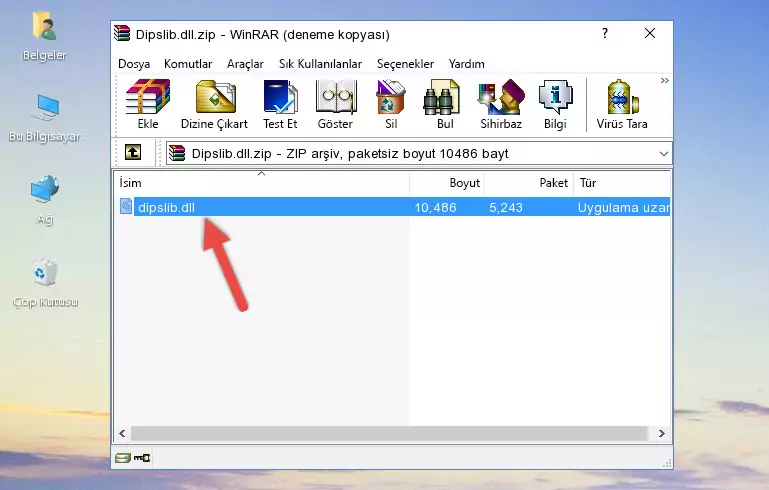Click the disk drive status bar icon
The width and height of the screenshot is (769, 490).
click(x=123, y=458)
